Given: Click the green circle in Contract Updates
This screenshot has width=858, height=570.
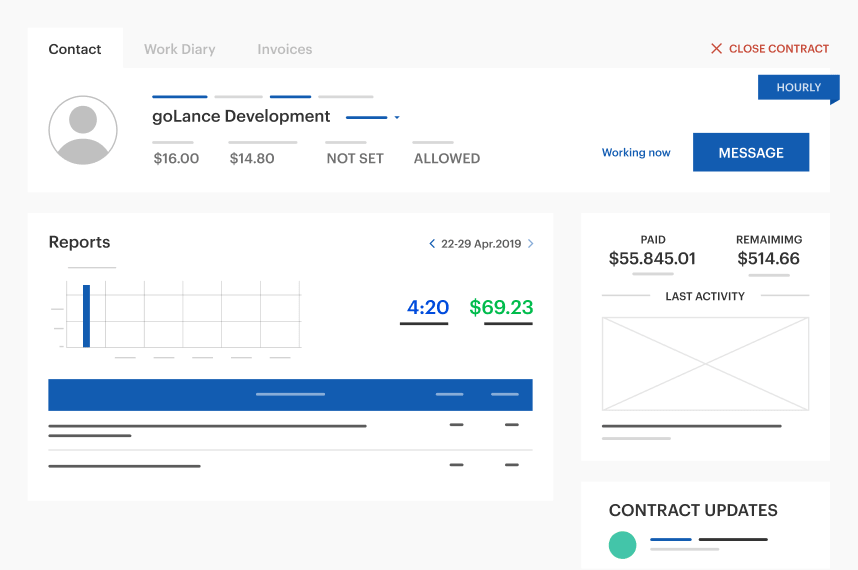Looking at the screenshot, I should 623,545.
